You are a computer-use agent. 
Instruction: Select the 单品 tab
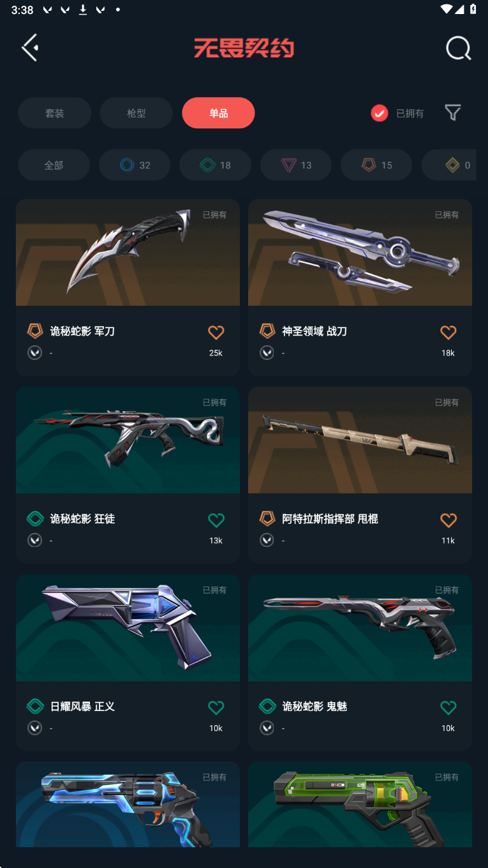[218, 113]
